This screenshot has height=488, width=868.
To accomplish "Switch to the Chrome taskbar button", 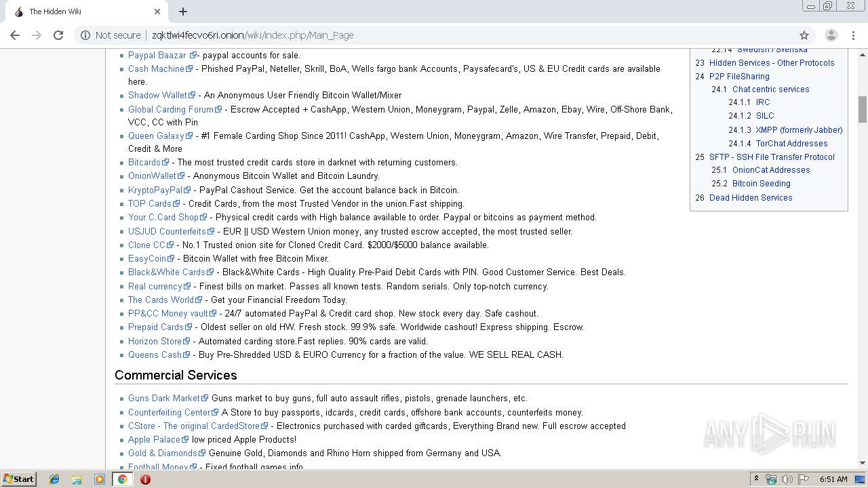I will [122, 479].
